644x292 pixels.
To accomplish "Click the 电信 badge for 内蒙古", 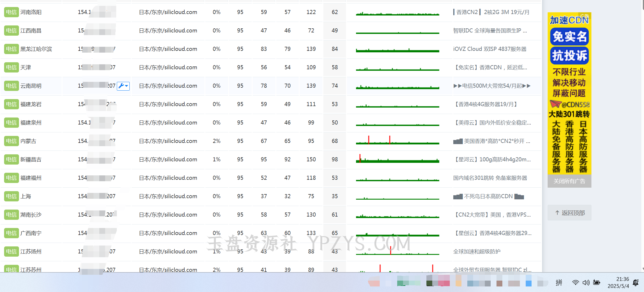I will point(11,141).
